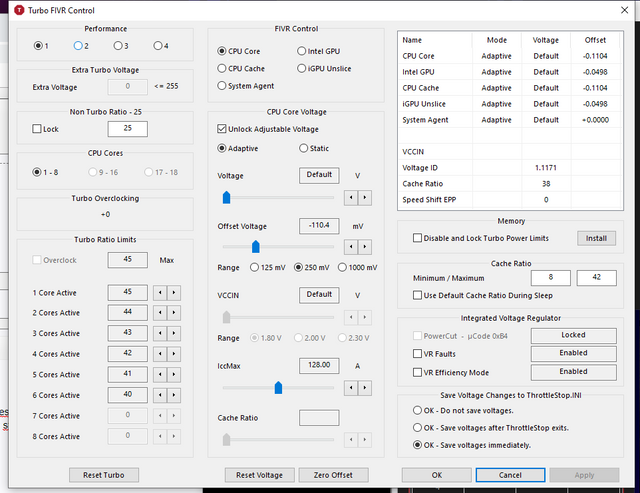Toggle Disable and Lock Turbo Power Limits
Screen dimensions: 640x493
coord(418,238)
